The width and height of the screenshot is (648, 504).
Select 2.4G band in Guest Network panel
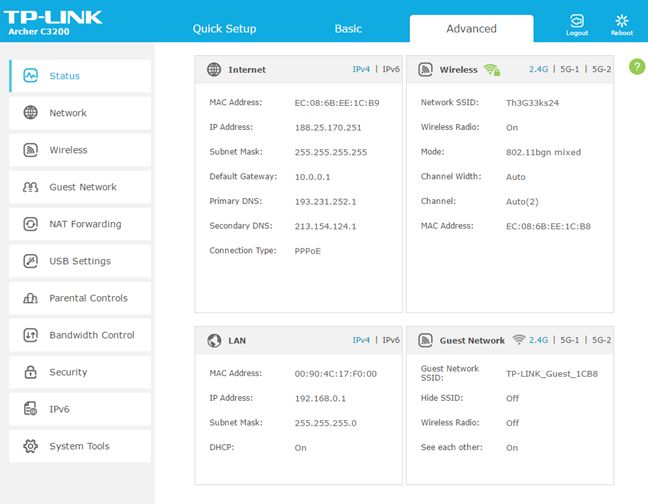click(x=538, y=340)
